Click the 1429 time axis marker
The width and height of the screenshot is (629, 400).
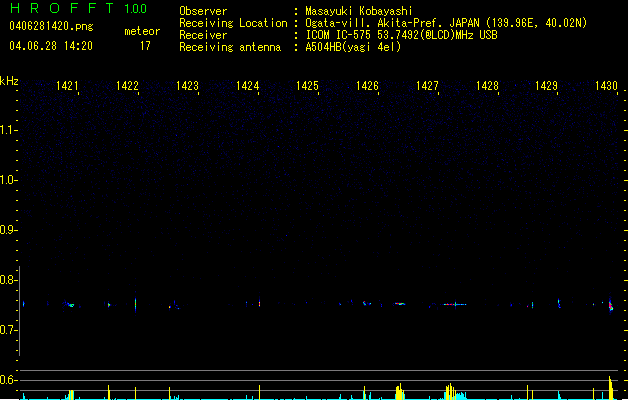pyautogui.click(x=547, y=86)
